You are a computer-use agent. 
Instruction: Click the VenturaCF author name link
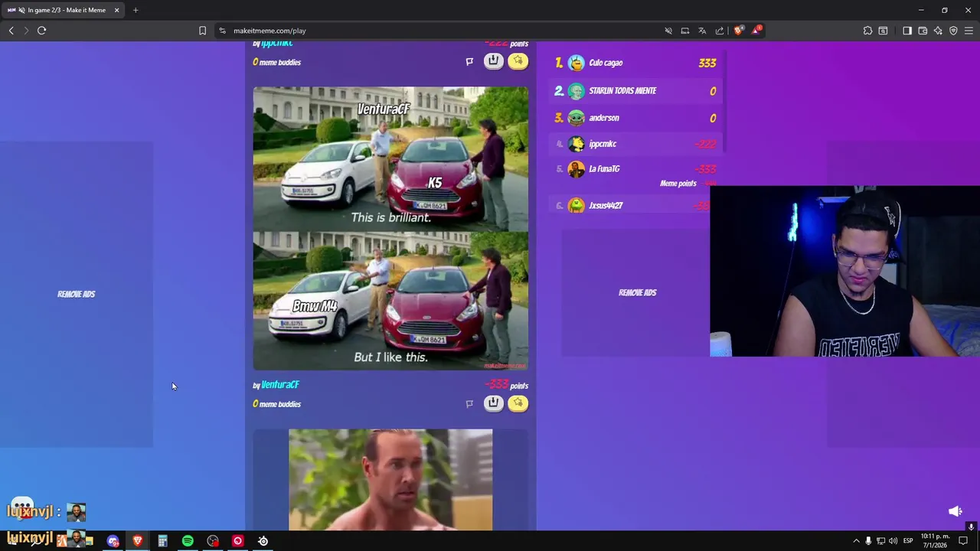280,385
